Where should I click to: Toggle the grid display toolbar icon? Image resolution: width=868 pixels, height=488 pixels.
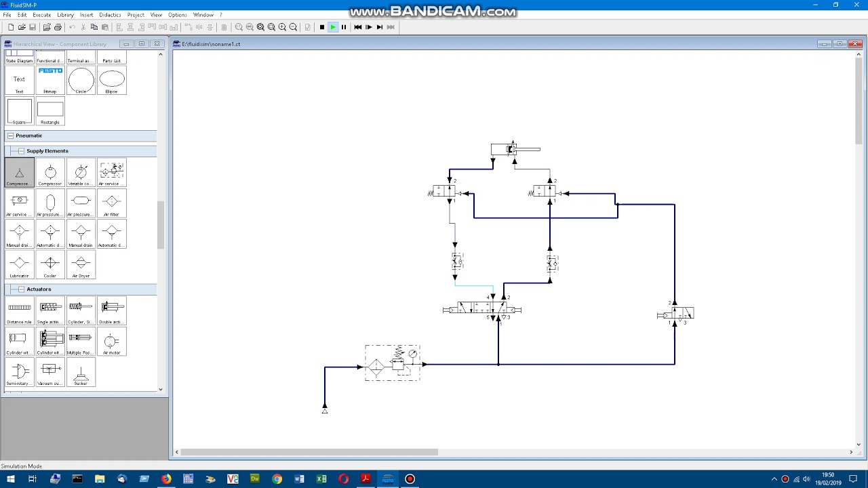pos(224,27)
